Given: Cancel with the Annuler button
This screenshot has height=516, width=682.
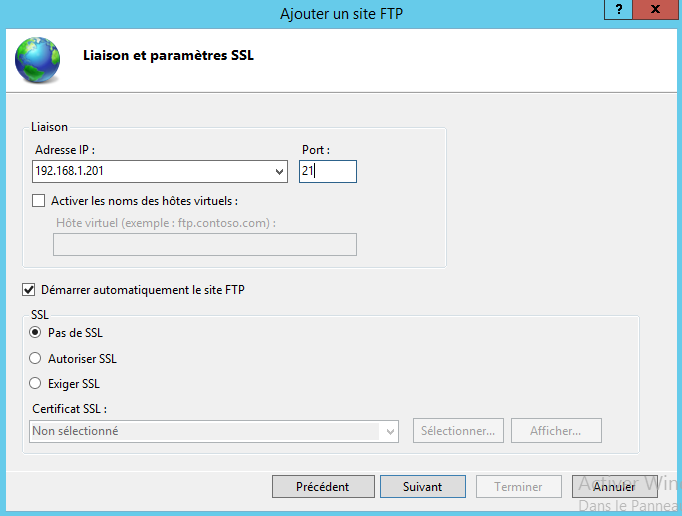Looking at the screenshot, I should tap(614, 487).
